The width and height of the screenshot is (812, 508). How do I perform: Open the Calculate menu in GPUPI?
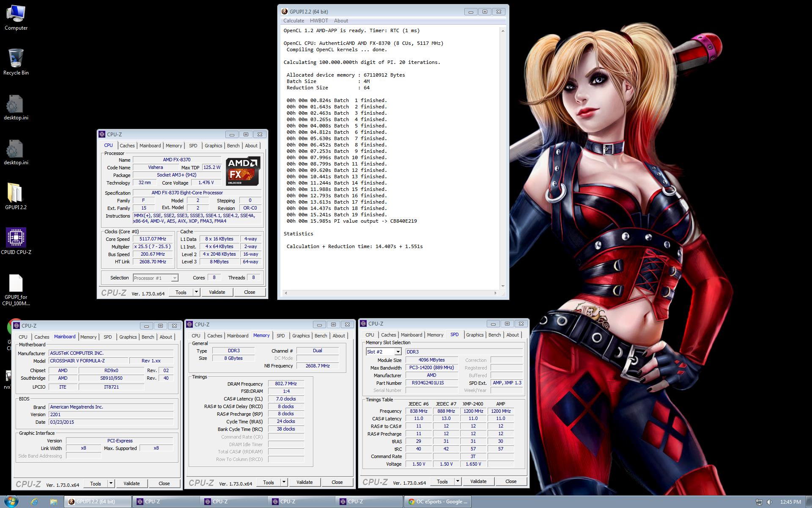(x=294, y=21)
